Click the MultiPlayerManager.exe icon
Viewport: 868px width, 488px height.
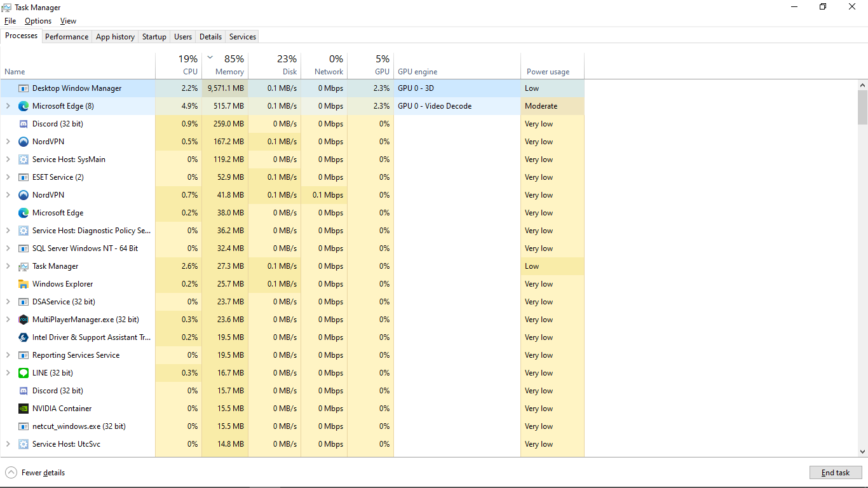click(x=24, y=320)
